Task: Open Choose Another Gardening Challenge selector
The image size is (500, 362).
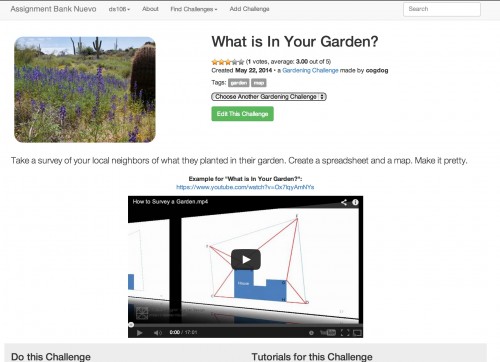Action: 269,97
